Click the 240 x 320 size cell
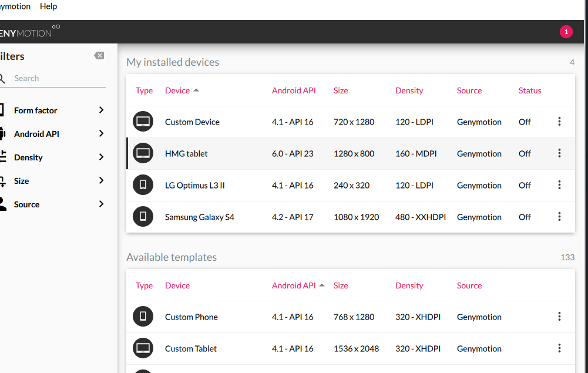The image size is (588, 373). click(x=351, y=185)
